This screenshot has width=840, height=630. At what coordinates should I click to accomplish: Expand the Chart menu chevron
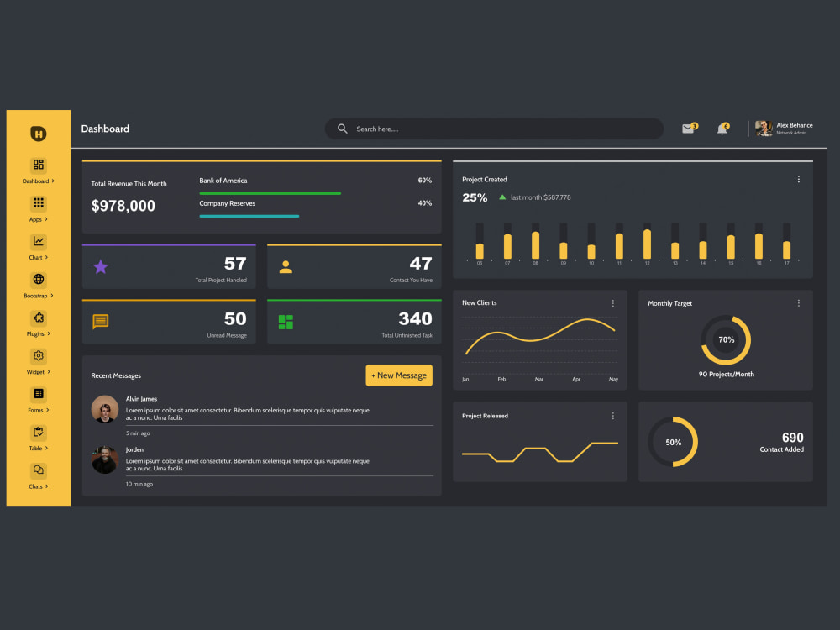pyautogui.click(x=46, y=257)
